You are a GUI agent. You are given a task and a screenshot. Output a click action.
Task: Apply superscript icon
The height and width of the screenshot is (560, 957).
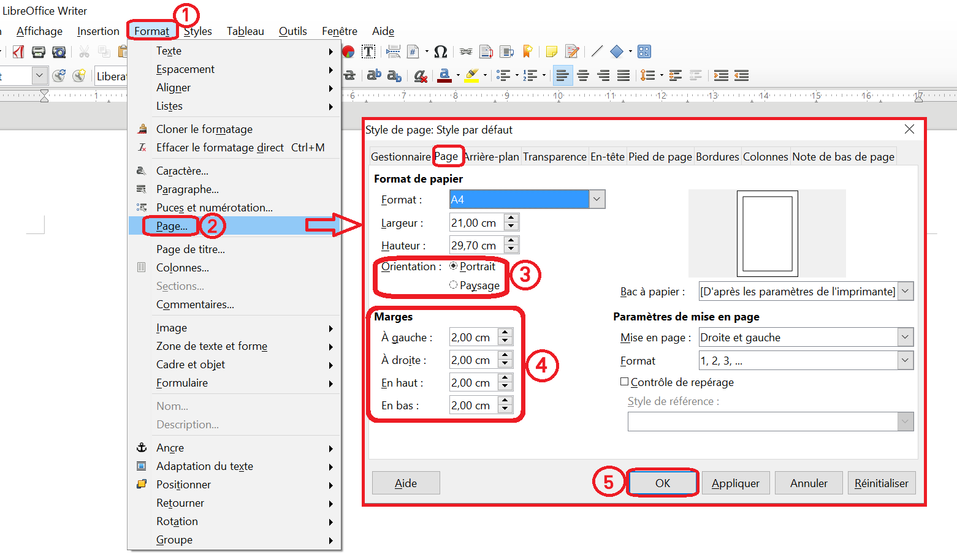pos(374,75)
